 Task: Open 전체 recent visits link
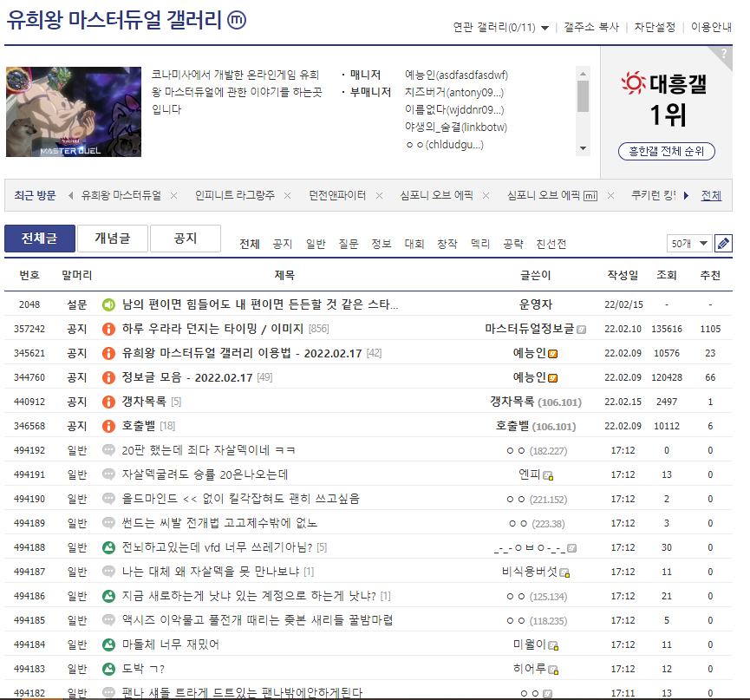[711, 195]
